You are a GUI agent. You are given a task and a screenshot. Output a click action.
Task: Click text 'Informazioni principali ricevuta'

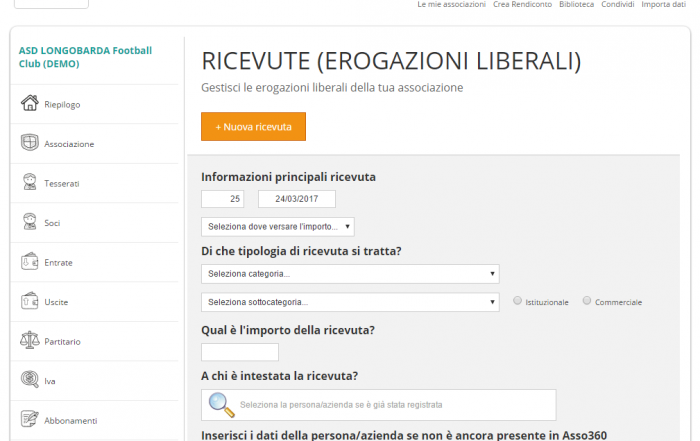pyautogui.click(x=288, y=177)
